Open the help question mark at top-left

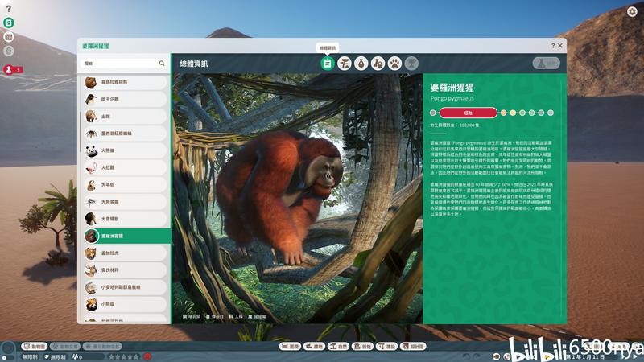tap(9, 9)
